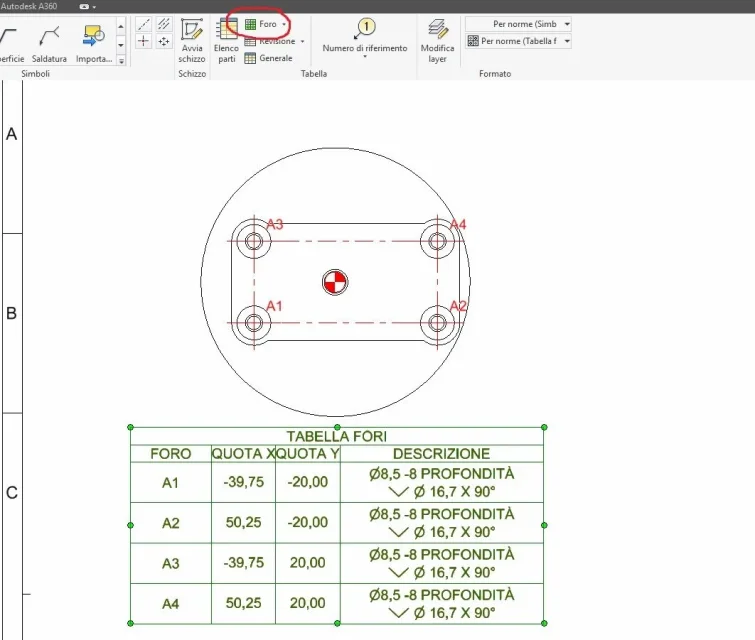Viewport: 755px width, 640px height.
Task: Open the Per norme (Simb layer dropdown
Action: (x=518, y=24)
